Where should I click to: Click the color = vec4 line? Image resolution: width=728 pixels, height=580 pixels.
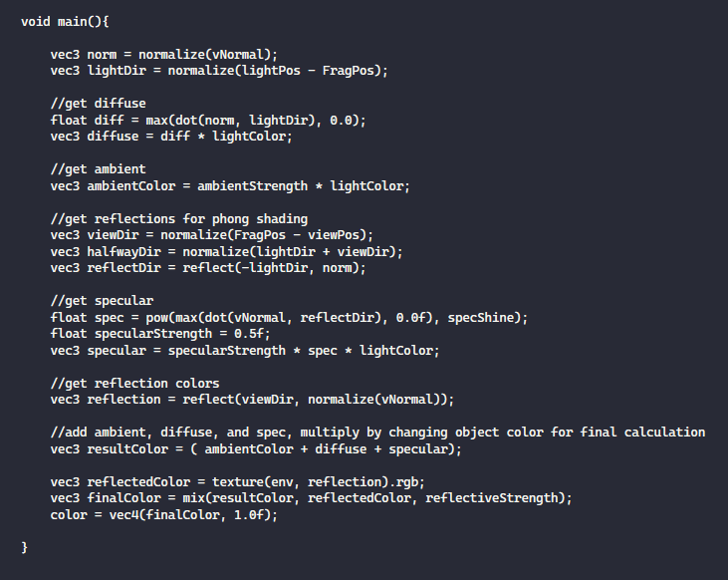pyautogui.click(x=164, y=515)
